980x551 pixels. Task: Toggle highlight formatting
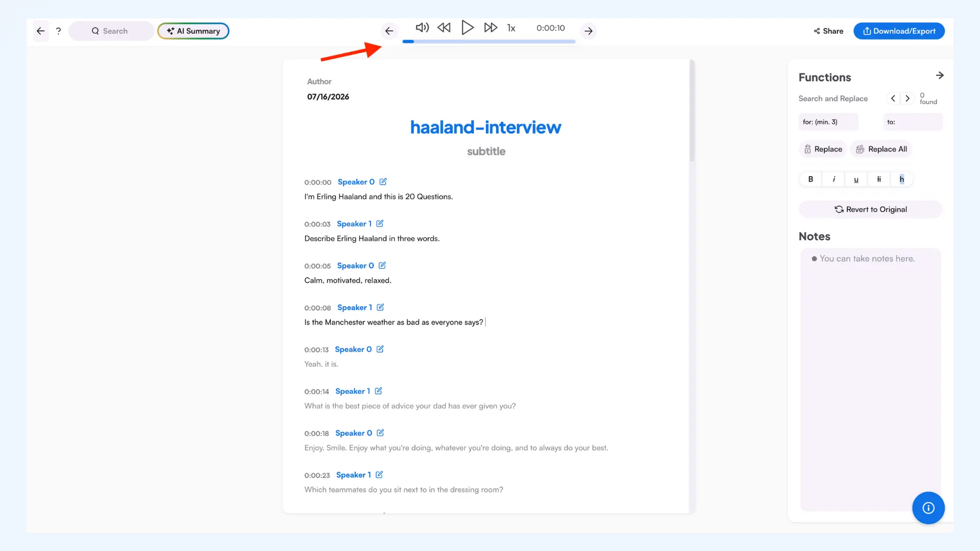point(901,179)
